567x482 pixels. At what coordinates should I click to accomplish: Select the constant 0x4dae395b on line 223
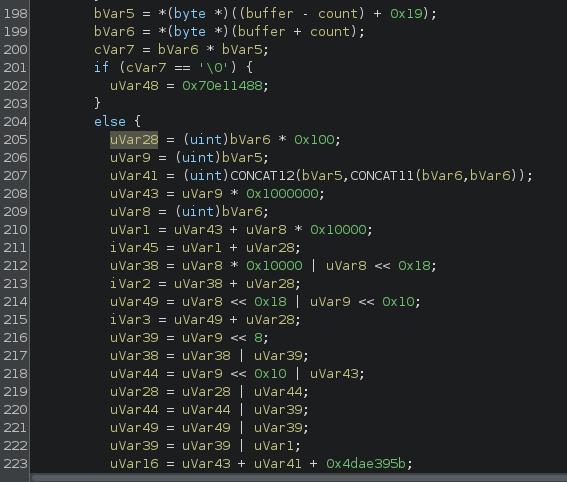coord(366,464)
